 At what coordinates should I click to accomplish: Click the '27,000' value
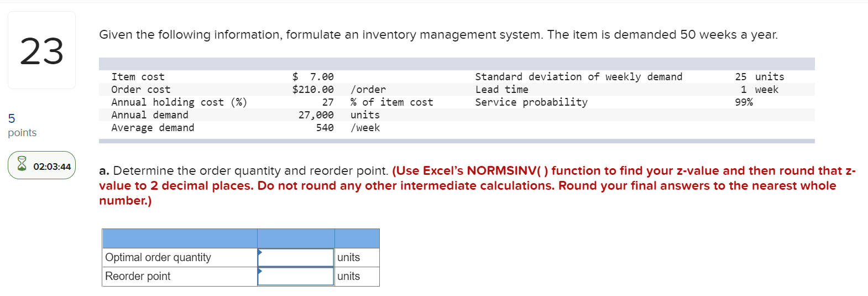[316, 115]
